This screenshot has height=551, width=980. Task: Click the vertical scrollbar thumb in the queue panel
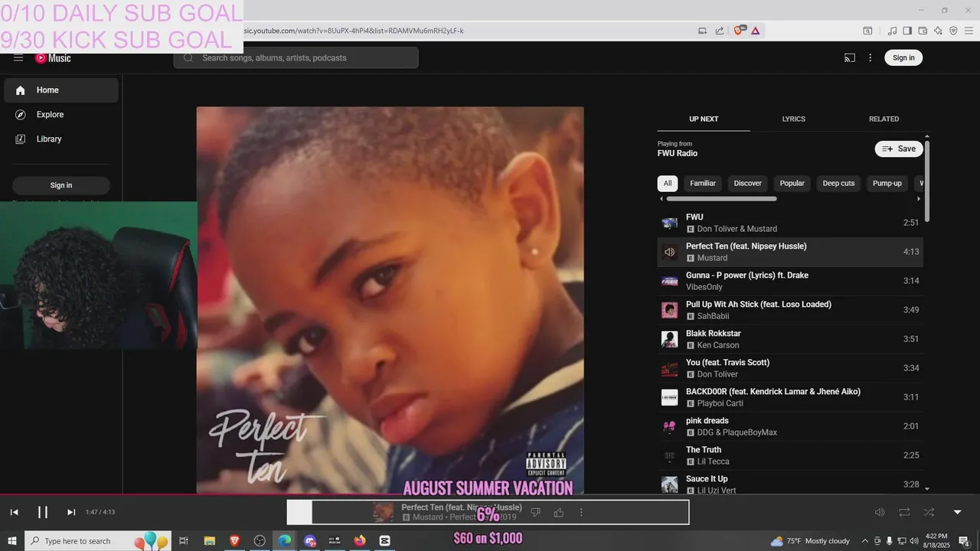point(927,181)
